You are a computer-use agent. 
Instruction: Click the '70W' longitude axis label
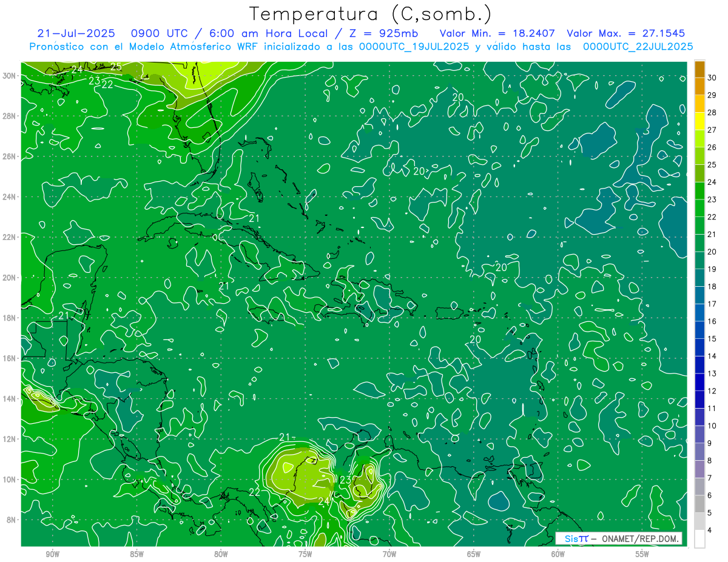point(389,554)
